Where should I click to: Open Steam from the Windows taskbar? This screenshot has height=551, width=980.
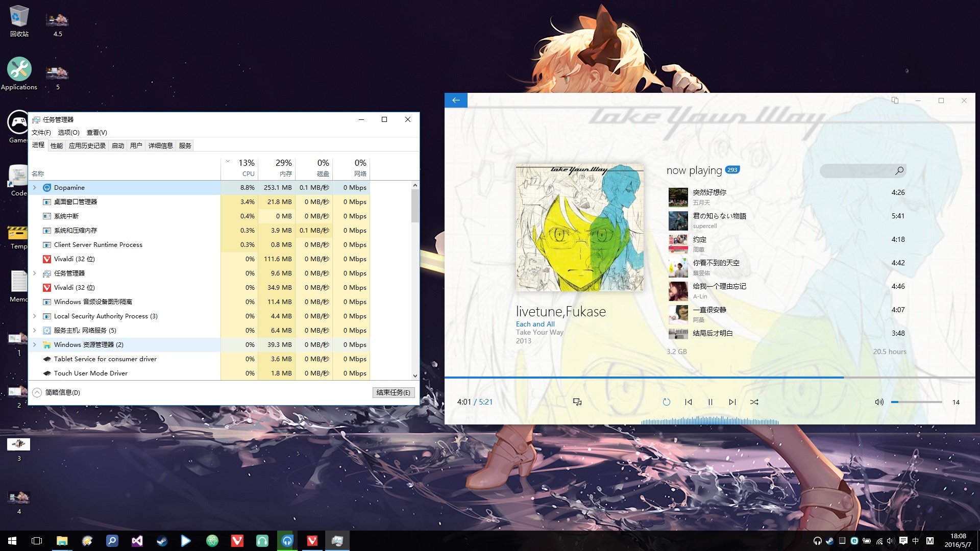pos(162,541)
